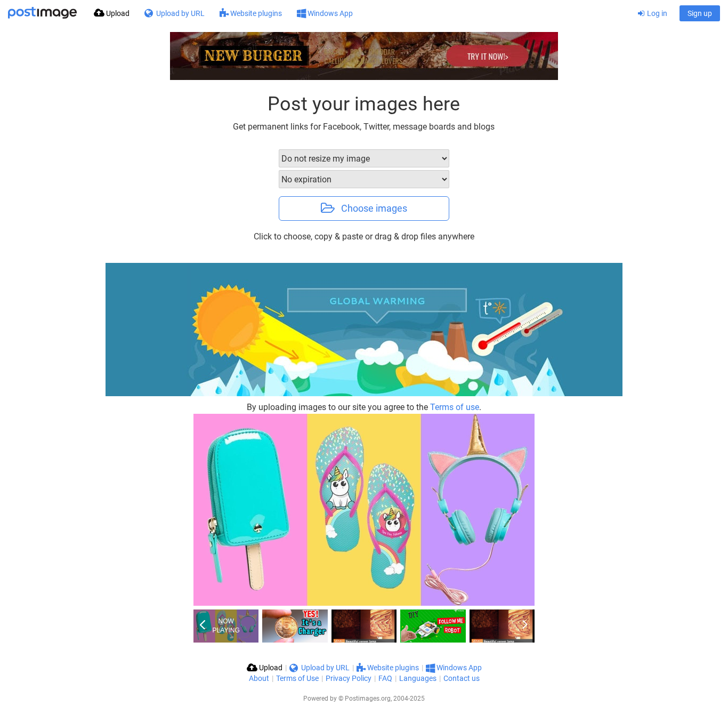This screenshot has height=706, width=728.
Task: Click the Upload cloud icon in header
Action: click(99, 13)
